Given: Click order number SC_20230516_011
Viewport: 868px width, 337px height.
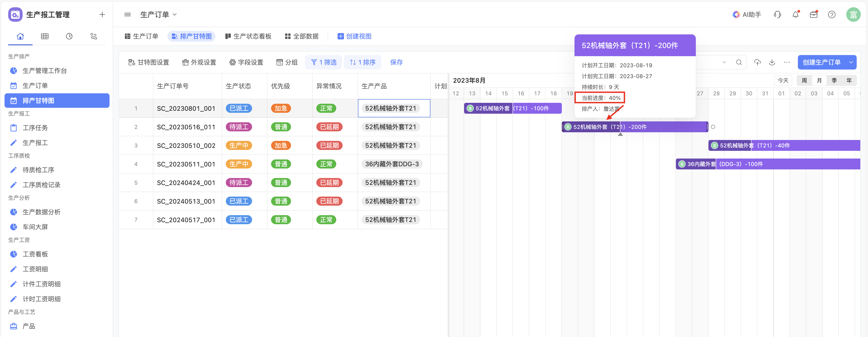Looking at the screenshot, I should click(x=186, y=127).
